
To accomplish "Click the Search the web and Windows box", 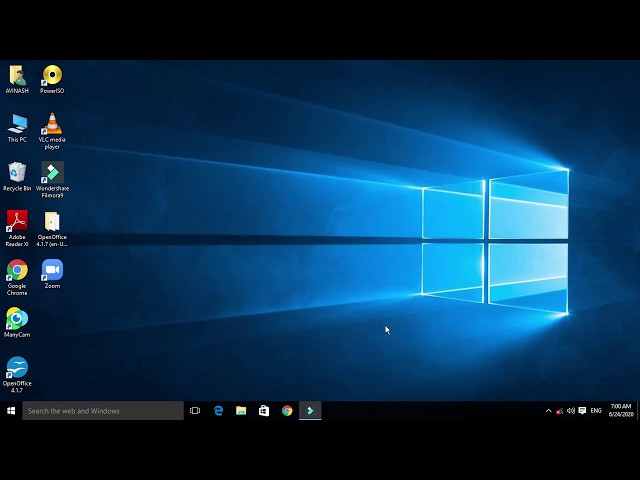I will pos(103,411).
